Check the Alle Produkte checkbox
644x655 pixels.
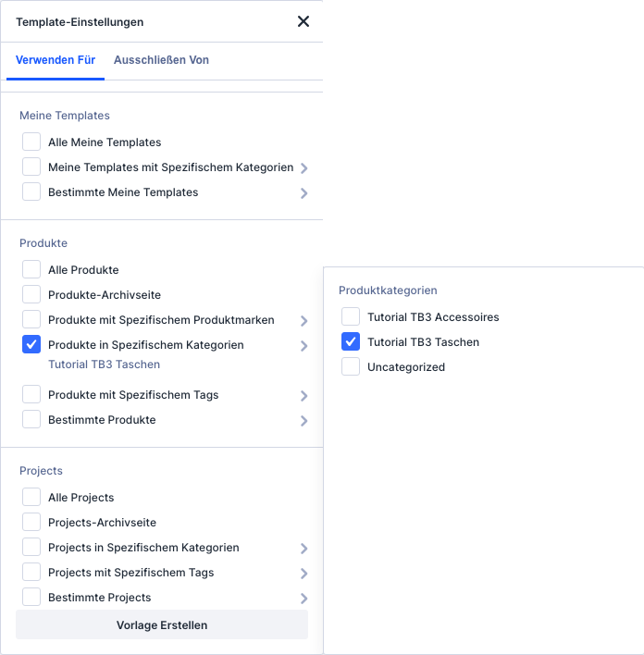tap(31, 269)
